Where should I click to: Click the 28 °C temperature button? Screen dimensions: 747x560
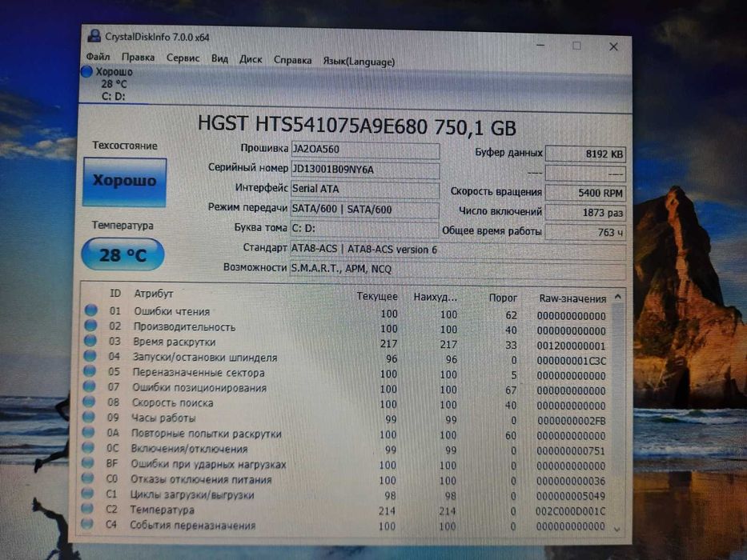[123, 254]
